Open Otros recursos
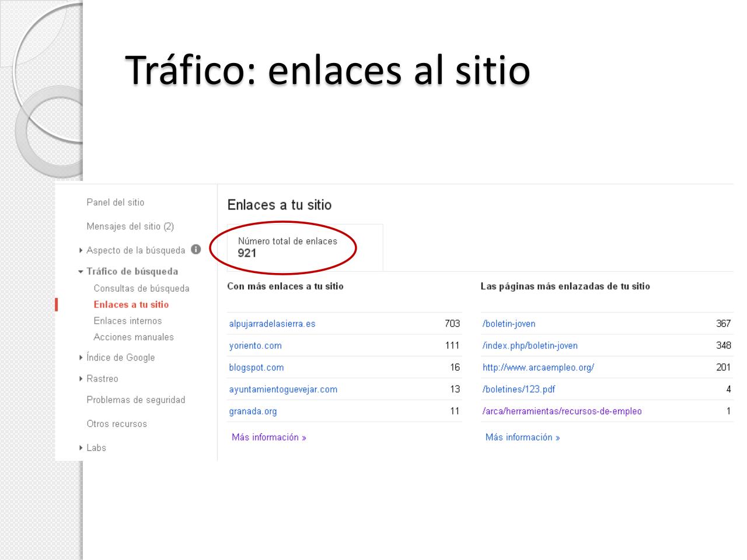 pos(117,424)
